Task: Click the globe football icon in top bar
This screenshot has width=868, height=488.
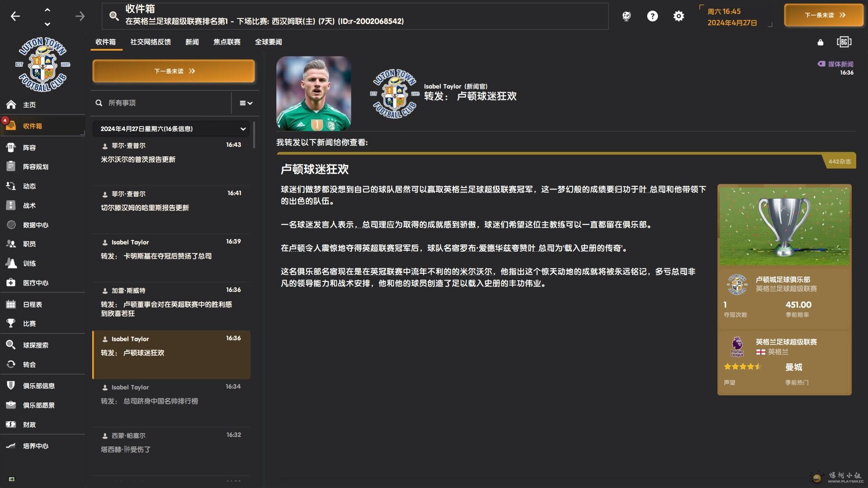Action: 626,16
